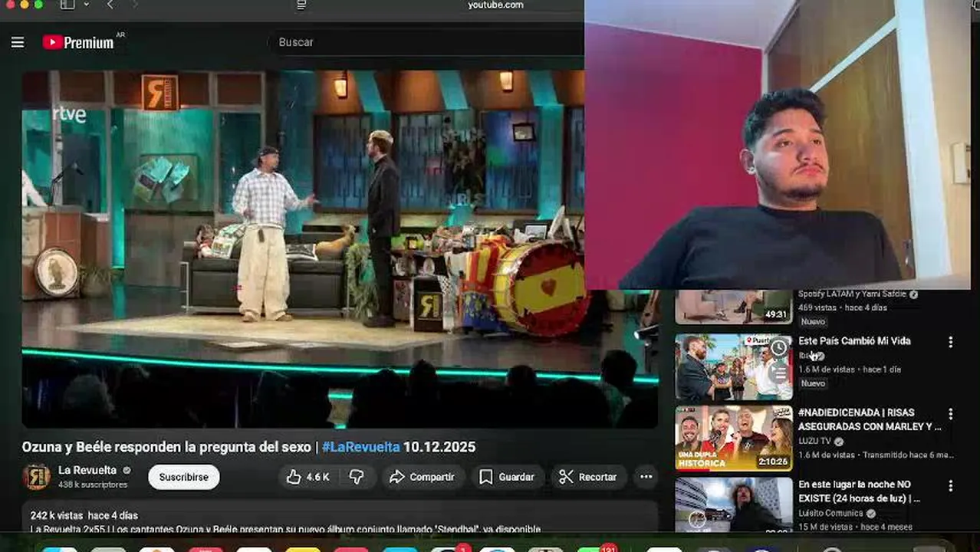Dislike the video with thumbs-down
Viewport: 980px width, 552px height.
tap(357, 477)
